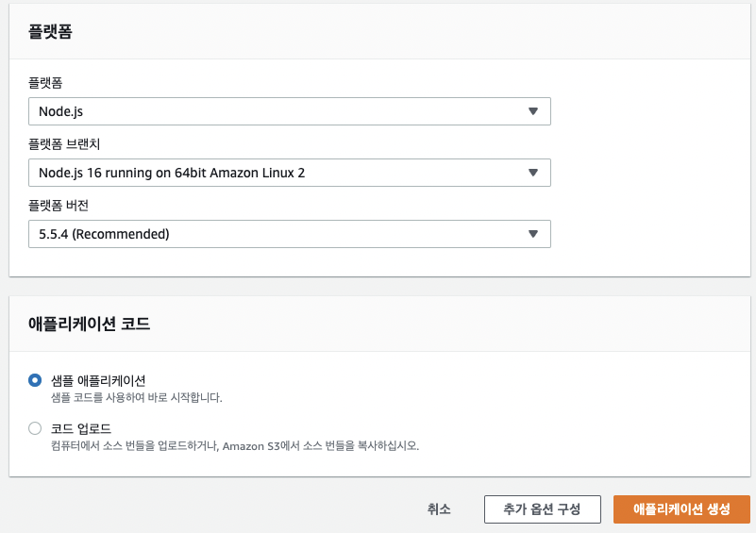Screen dimensions: 756x533
Task: Click the 샘플 코드를 사용하여 바로 시작합니다 description
Action: click(x=137, y=397)
